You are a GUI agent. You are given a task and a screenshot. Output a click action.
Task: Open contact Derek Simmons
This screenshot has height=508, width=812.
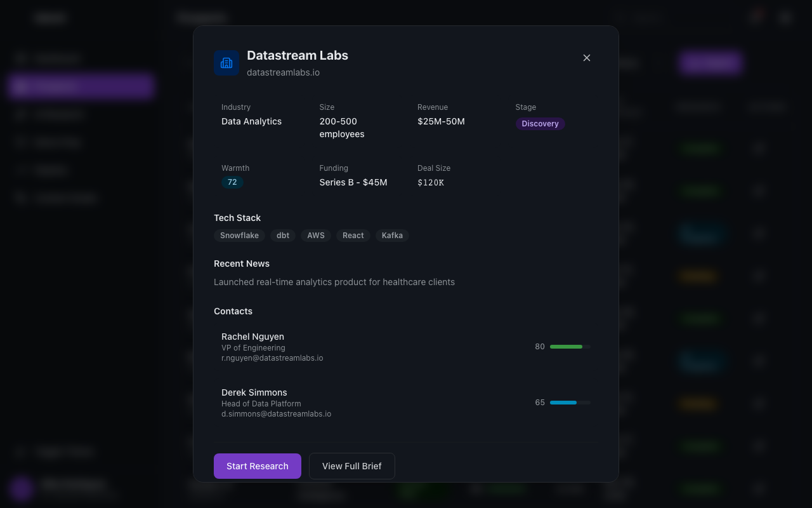(254, 392)
